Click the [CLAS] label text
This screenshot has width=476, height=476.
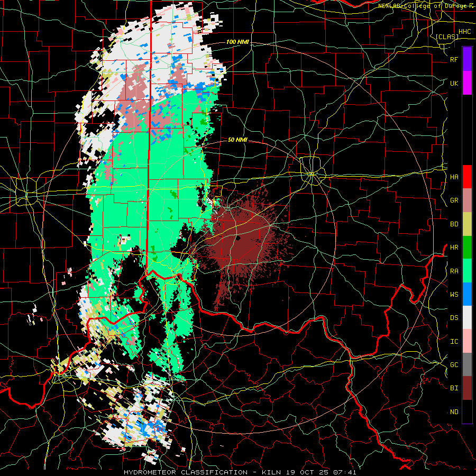pos(447,37)
